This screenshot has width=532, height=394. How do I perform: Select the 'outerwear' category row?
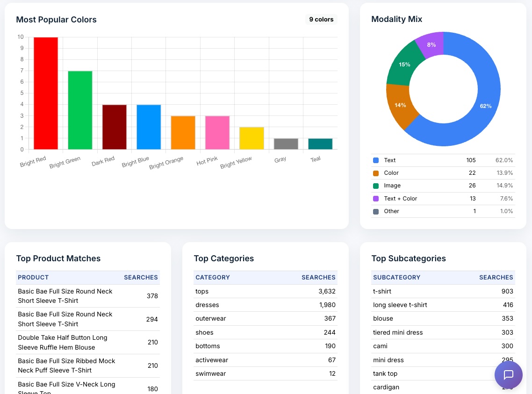coord(266,318)
